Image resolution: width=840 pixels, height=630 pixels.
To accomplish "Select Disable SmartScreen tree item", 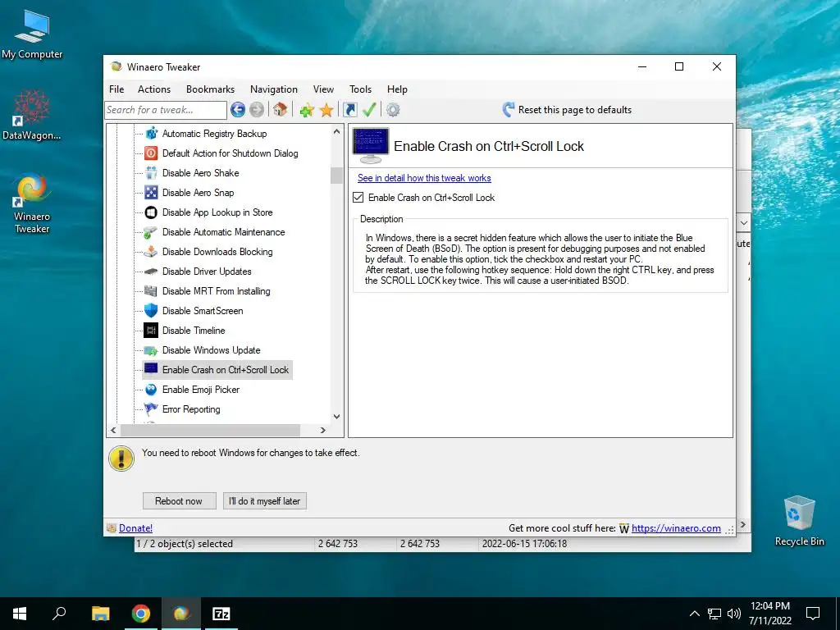I will pos(203,311).
